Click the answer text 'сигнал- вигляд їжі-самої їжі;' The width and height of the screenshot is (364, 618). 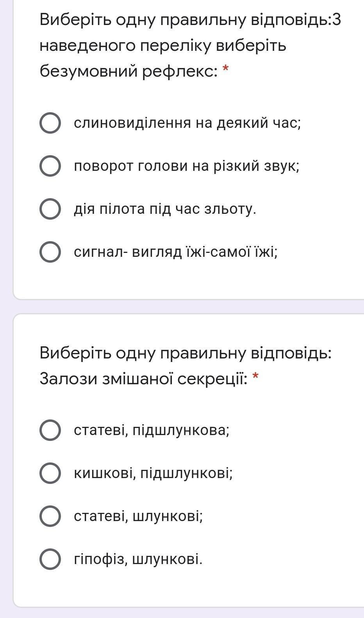176,252
